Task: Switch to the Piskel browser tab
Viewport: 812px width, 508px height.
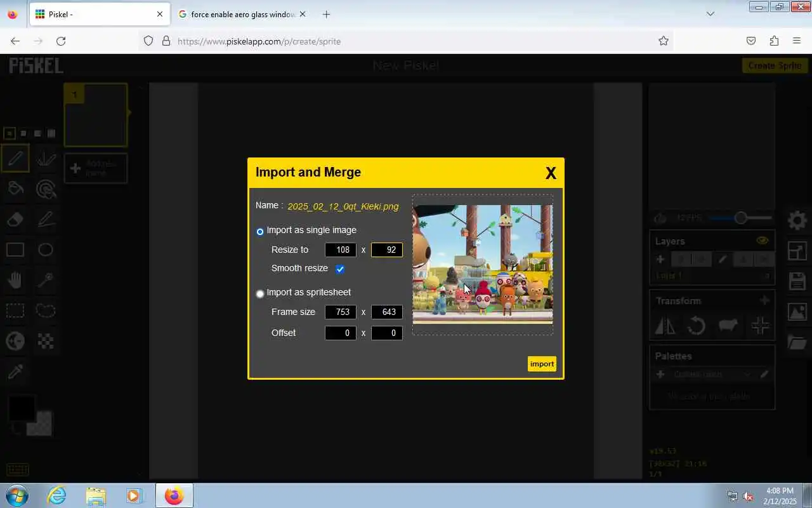Action: click(x=99, y=14)
